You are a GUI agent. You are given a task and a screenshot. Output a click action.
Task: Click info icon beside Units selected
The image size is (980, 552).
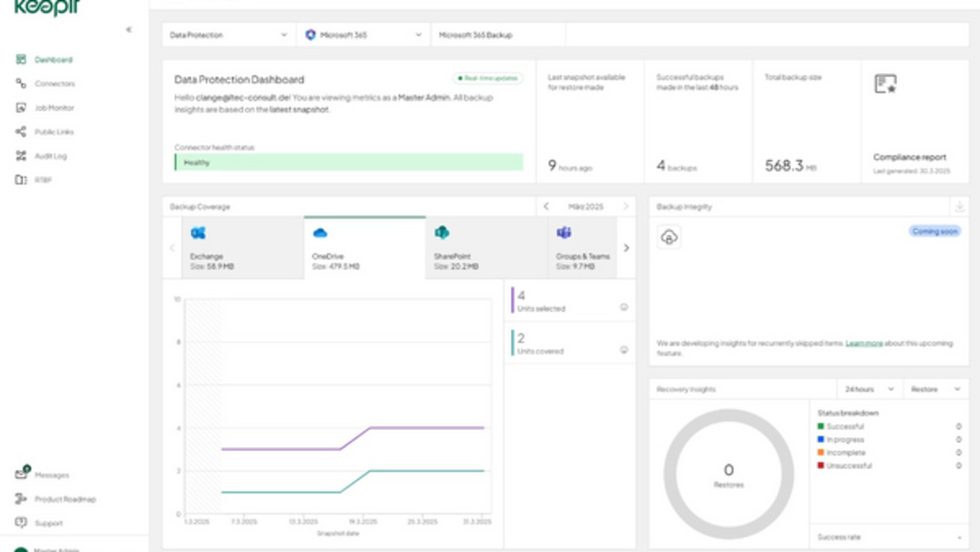click(x=624, y=307)
